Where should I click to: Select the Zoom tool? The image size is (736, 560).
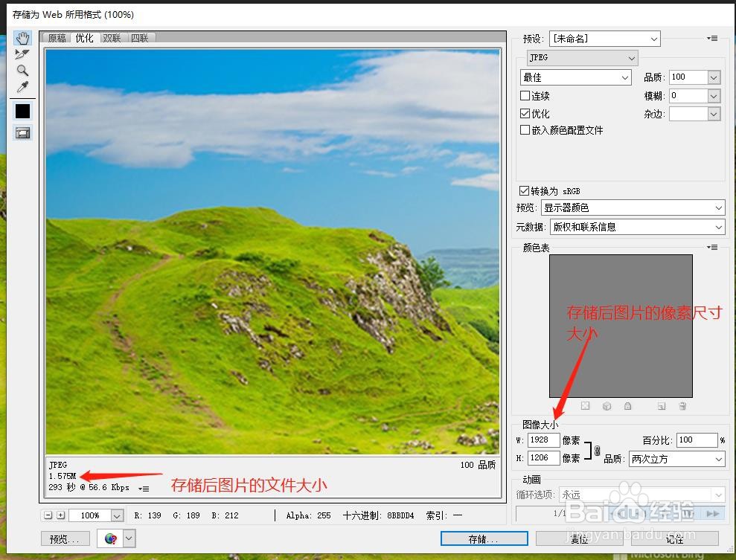pyautogui.click(x=22, y=71)
